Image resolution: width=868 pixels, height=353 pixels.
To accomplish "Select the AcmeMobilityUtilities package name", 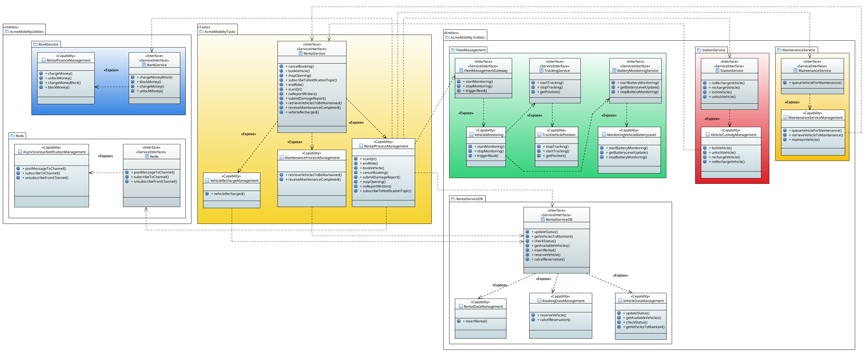I will (x=27, y=32).
